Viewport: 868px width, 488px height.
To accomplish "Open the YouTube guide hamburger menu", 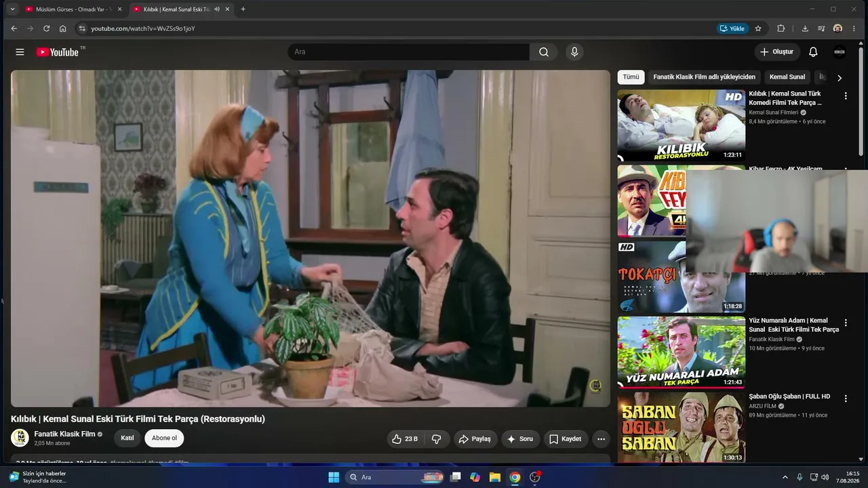I will (20, 52).
